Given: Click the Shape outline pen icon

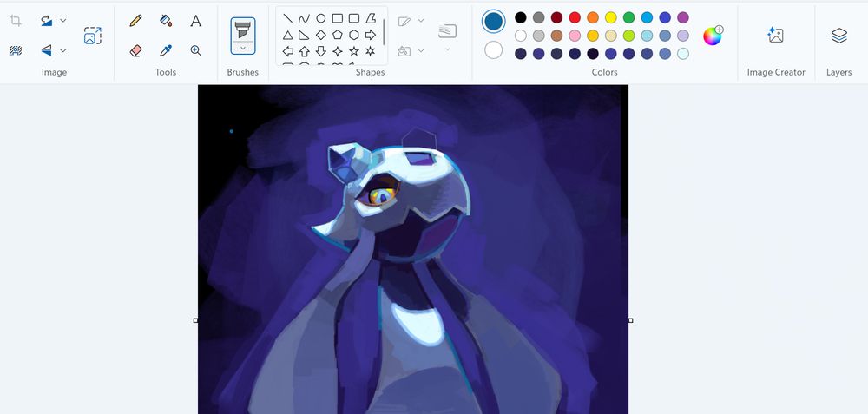Looking at the screenshot, I should pos(404,21).
